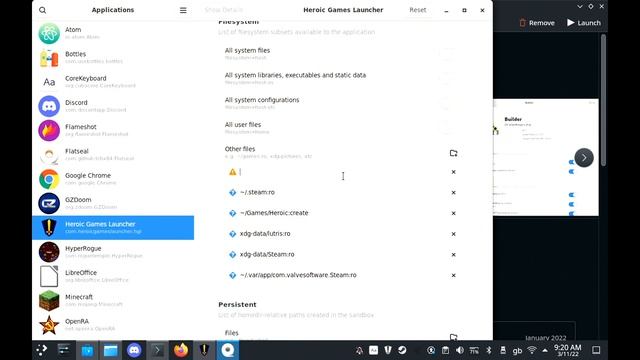Viewport: 640px width, 360px height.
Task: Switch to Heroic launcher in taskbar
Action: (x=204, y=350)
